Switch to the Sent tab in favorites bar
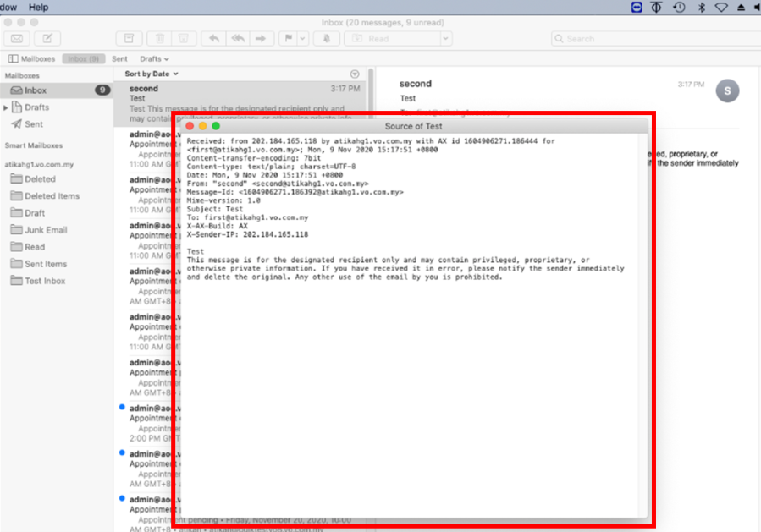Screen dimensions: 761x532 coord(119,59)
